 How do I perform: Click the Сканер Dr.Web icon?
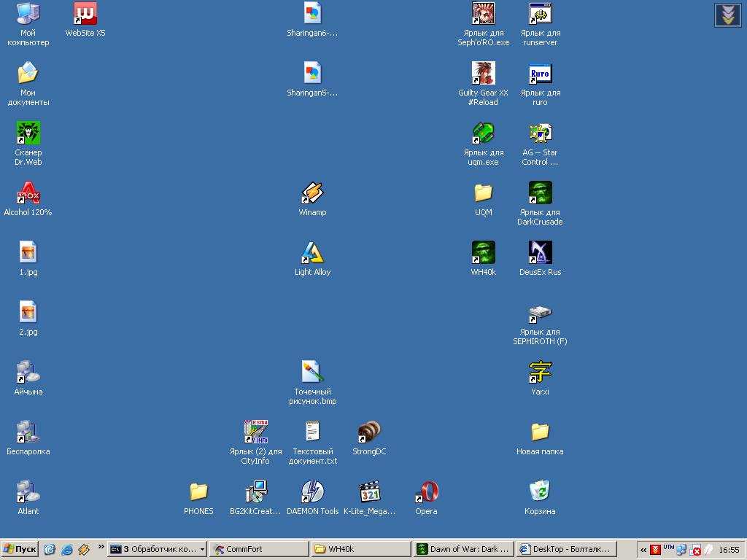28,133
